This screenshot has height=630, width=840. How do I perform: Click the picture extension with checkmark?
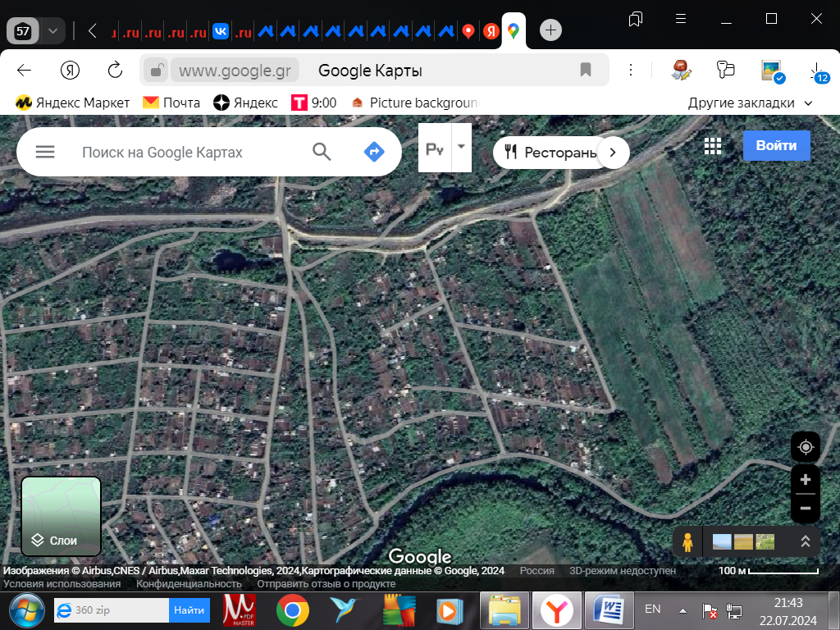tap(773, 71)
